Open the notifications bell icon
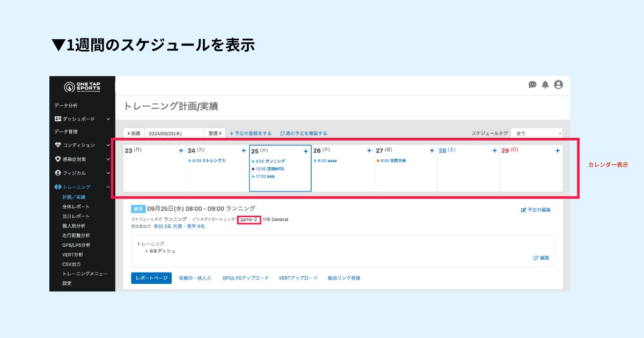644x338 pixels. [545, 85]
